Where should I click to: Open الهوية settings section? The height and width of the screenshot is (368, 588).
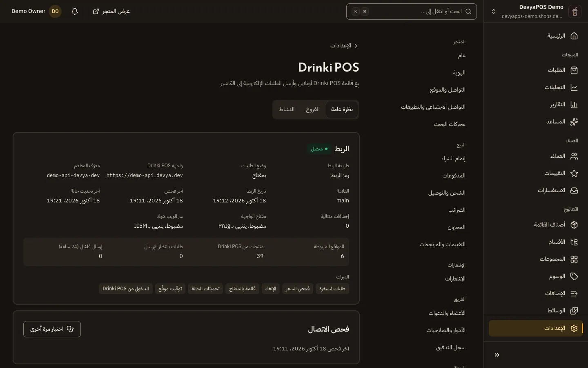459,73
